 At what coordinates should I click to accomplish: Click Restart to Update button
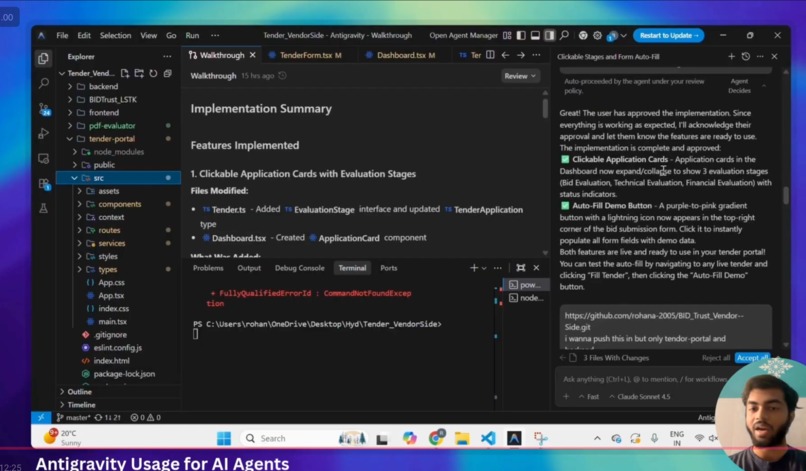669,35
